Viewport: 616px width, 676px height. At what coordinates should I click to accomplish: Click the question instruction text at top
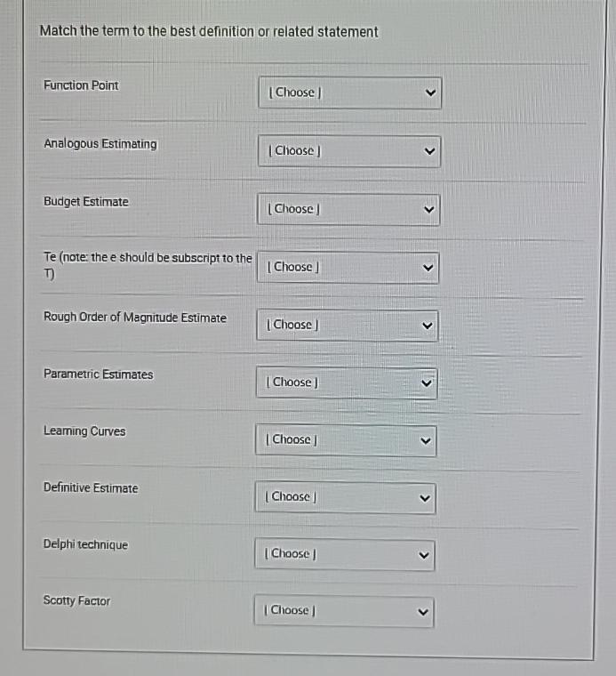(209, 31)
